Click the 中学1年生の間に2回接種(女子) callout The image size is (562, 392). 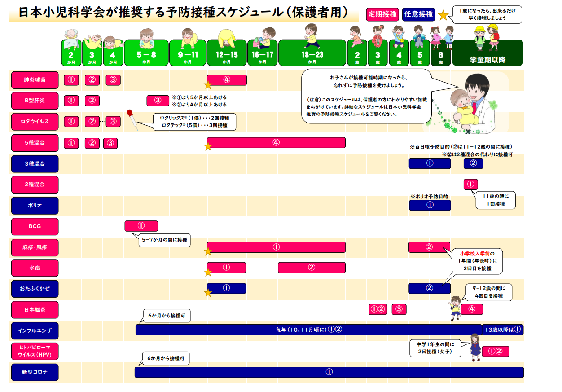click(435, 348)
